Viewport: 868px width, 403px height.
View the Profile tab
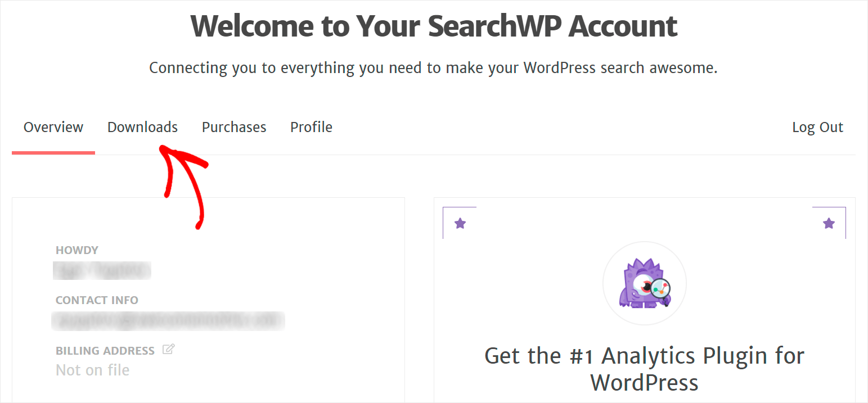[311, 127]
